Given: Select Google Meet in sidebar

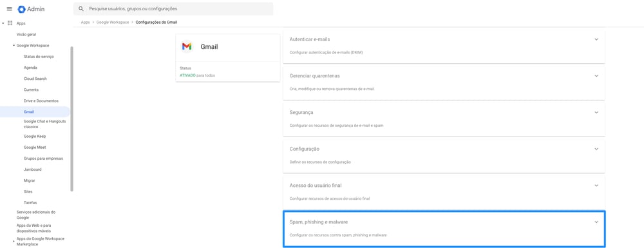Looking at the screenshot, I should (x=35, y=148).
